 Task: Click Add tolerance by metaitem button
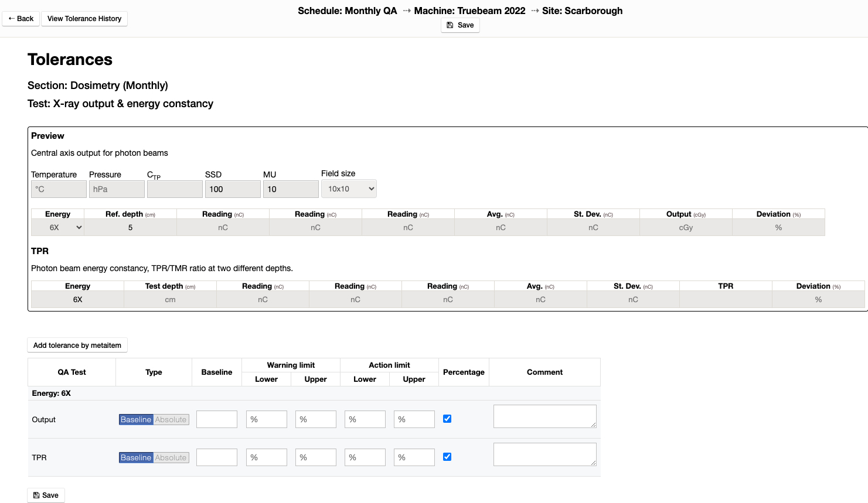pyautogui.click(x=77, y=345)
